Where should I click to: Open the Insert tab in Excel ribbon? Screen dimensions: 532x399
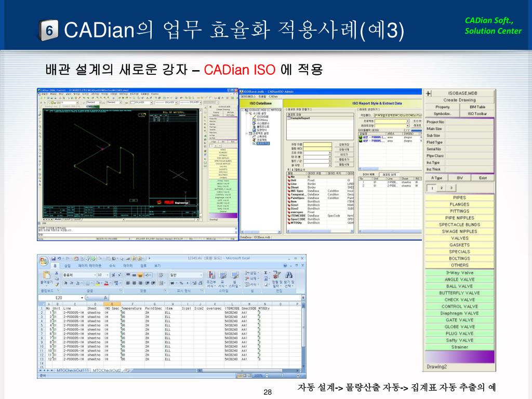click(67, 265)
